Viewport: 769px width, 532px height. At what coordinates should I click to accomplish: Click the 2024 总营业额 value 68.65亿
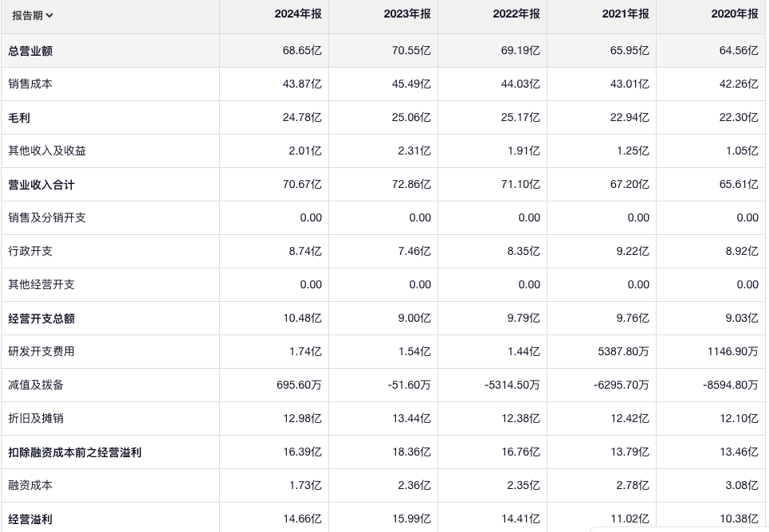tap(302, 51)
